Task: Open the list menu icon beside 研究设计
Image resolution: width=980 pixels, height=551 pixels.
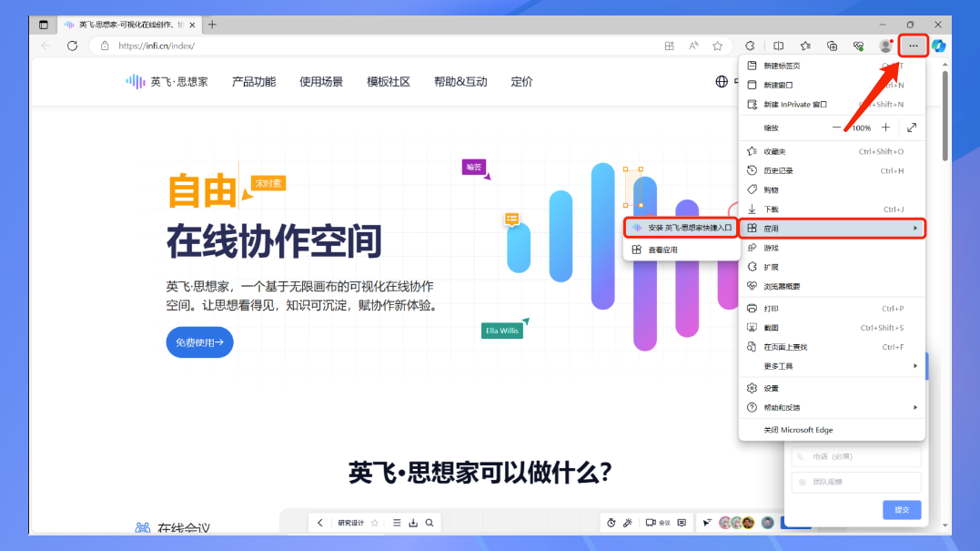Action: [x=397, y=523]
